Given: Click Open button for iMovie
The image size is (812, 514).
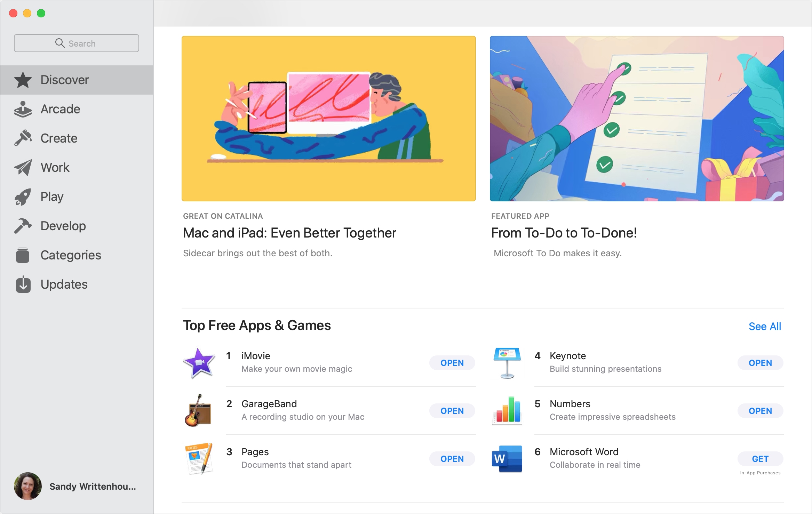Looking at the screenshot, I should click(x=452, y=363).
